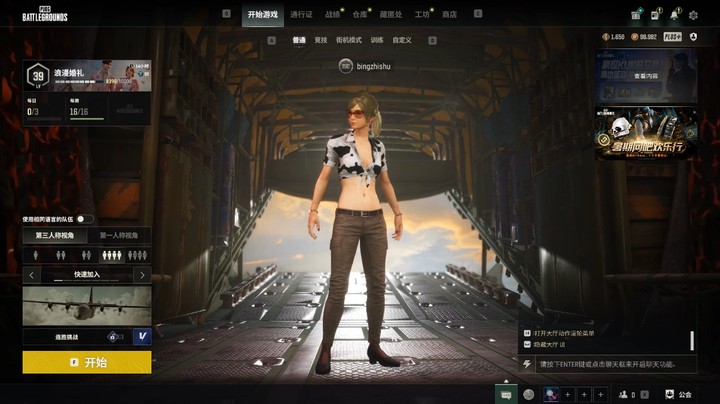720x404 pixels.
Task: Select 训练 training tab
Action: pyautogui.click(x=377, y=40)
